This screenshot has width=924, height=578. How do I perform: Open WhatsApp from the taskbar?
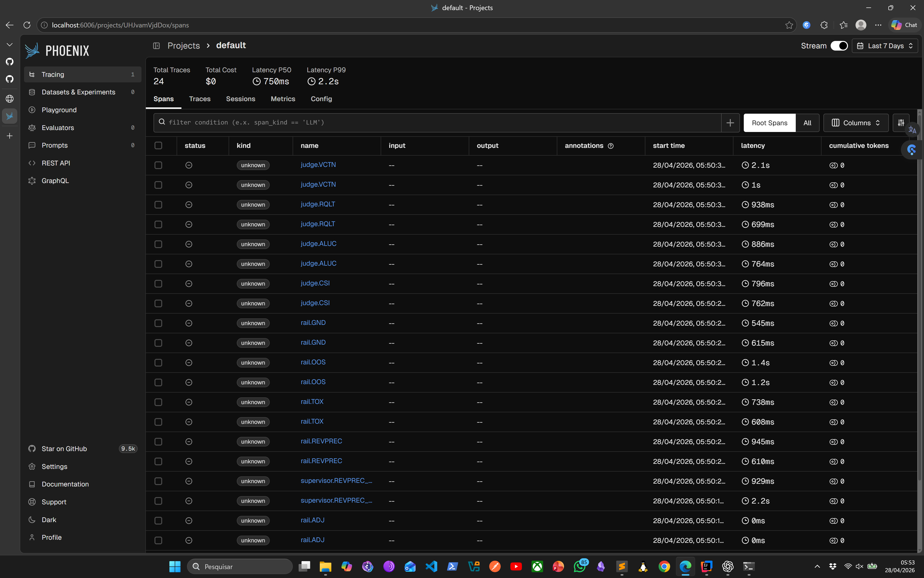click(580, 566)
